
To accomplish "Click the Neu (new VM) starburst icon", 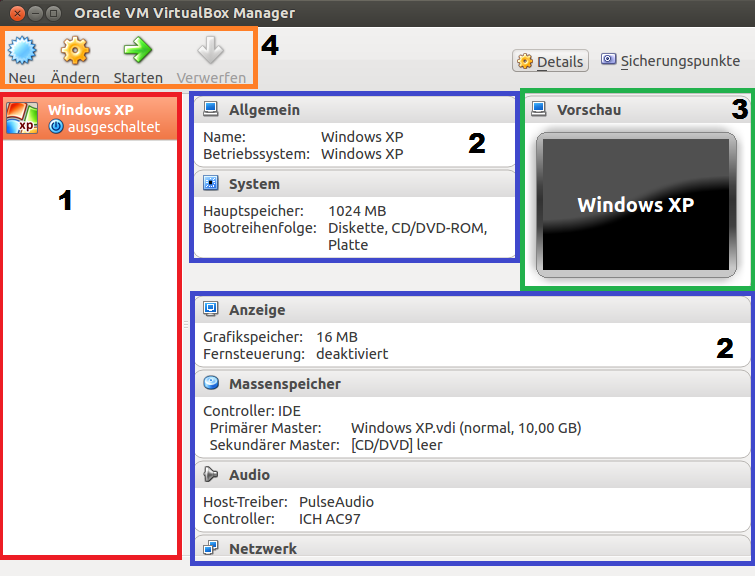I will click(22, 50).
